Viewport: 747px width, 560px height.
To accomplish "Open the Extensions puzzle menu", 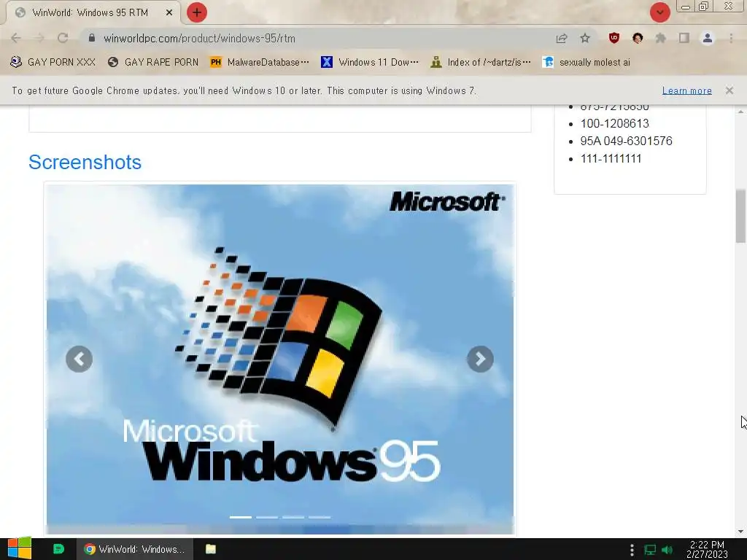I will tap(661, 38).
